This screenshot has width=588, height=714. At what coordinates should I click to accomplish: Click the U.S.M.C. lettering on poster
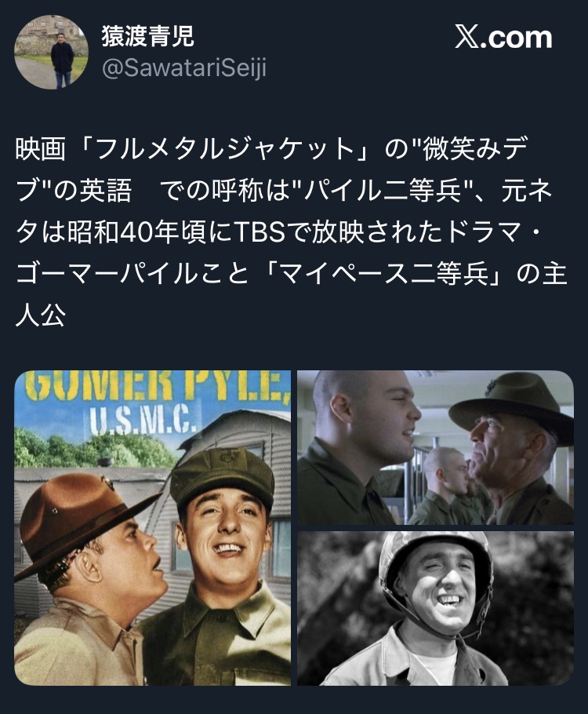[x=143, y=421]
